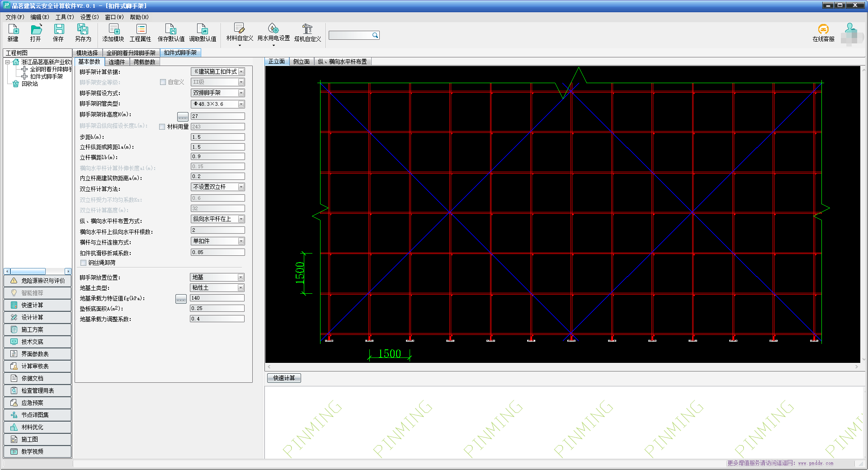Open 节点详图集 in the sidebar
868x470 pixels.
tap(38, 415)
